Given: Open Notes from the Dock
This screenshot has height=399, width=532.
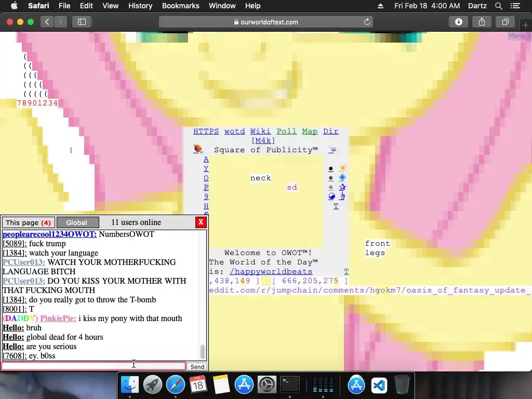Looking at the screenshot, I should click(221, 385).
